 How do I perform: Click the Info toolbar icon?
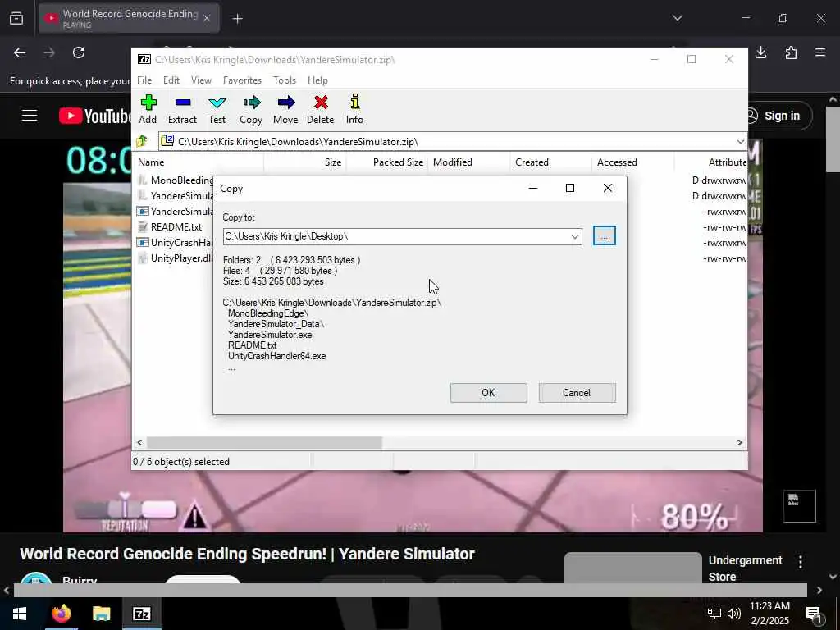(354, 109)
